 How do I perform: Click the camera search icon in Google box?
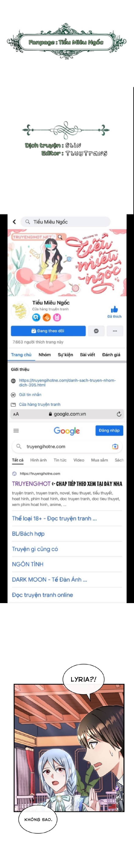tap(115, 447)
